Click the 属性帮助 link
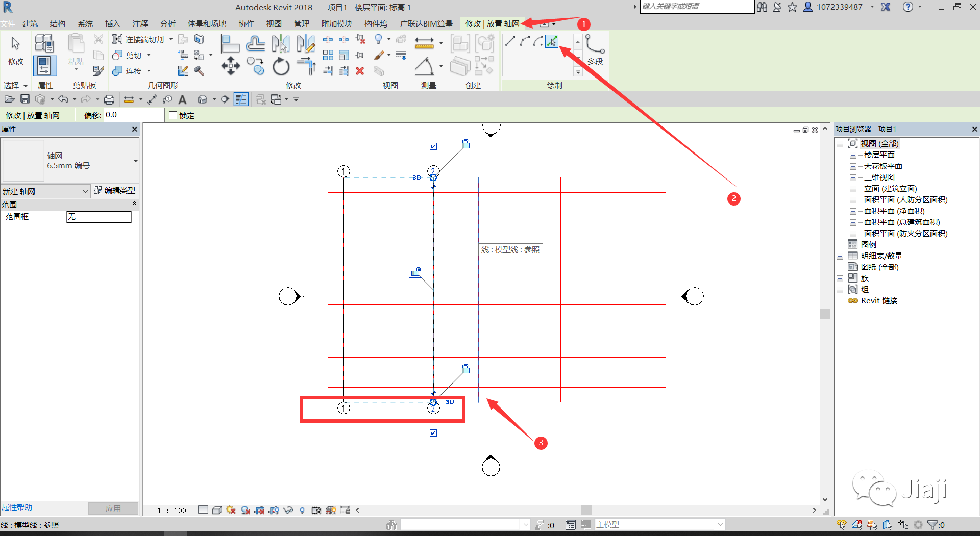Image resolution: width=980 pixels, height=536 pixels. (x=17, y=507)
